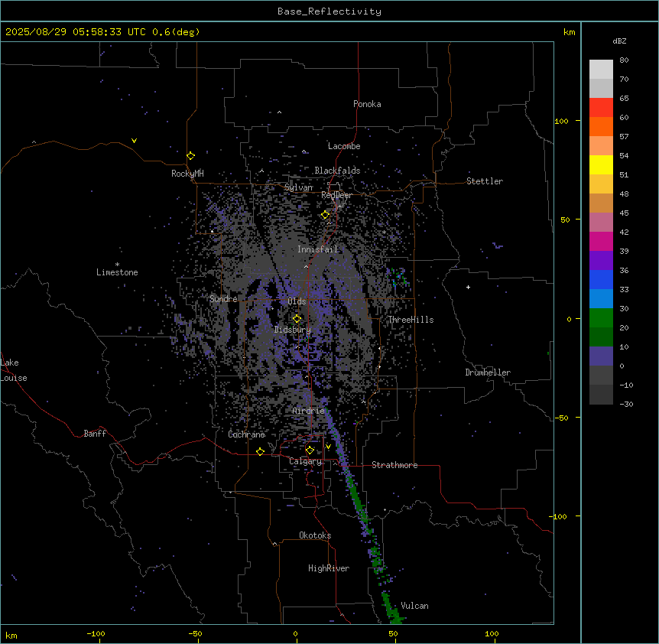
Task: Click the light gray 80-70 dBZ swatch
Action: click(x=601, y=70)
